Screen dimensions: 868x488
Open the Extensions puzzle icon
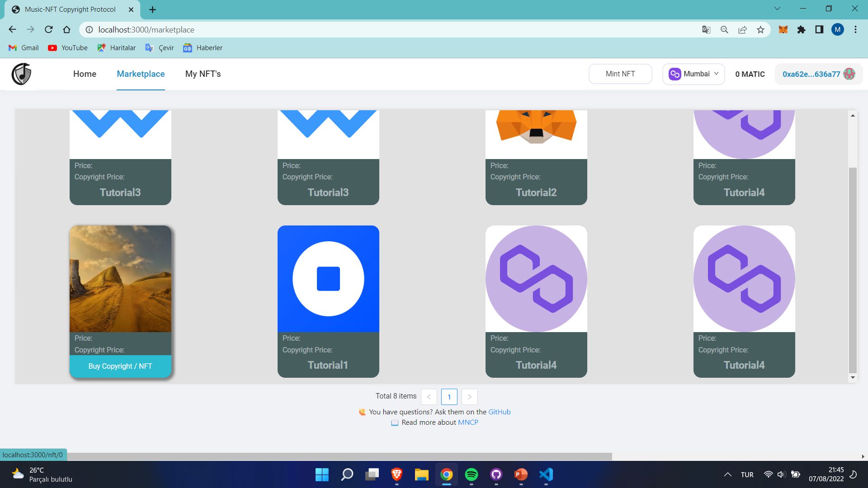click(x=801, y=29)
